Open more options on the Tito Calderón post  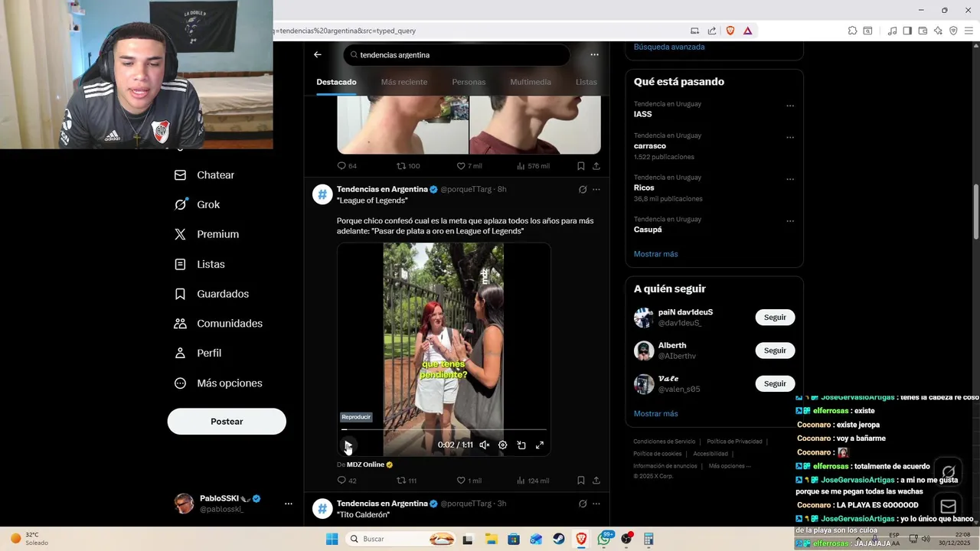pos(596,504)
